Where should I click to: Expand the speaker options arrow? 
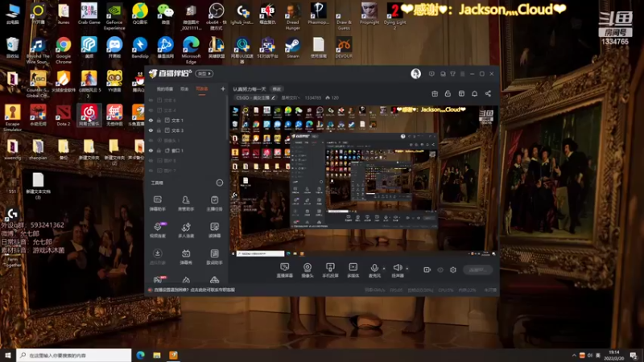pyautogui.click(x=407, y=269)
